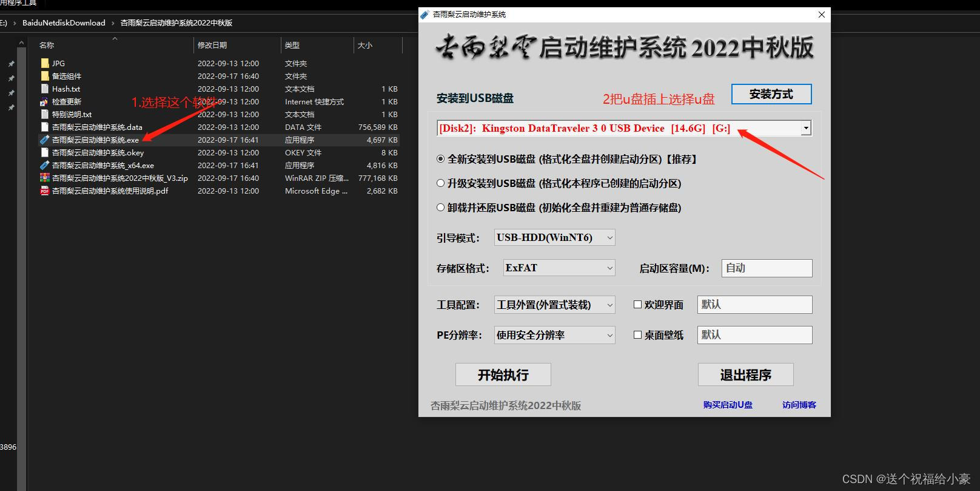Click the 杏雨梨云启动维护系统.exe application icon
This screenshot has height=491, width=980.
tap(44, 140)
